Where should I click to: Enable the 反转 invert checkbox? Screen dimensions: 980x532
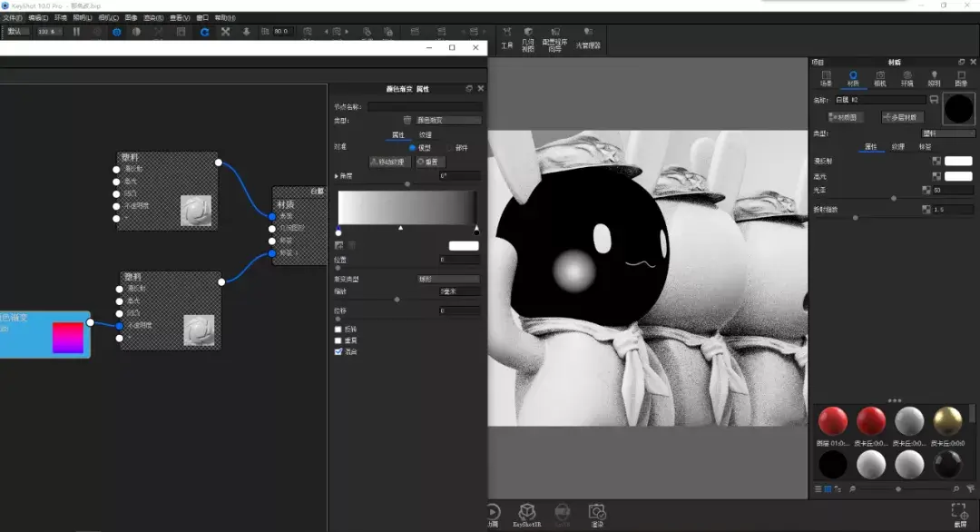point(338,330)
